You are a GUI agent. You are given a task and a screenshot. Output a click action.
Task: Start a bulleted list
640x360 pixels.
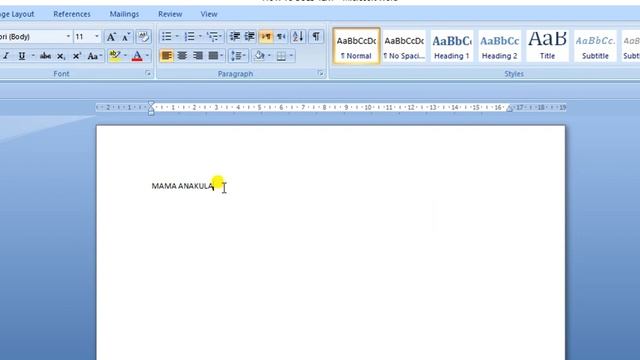(167, 37)
